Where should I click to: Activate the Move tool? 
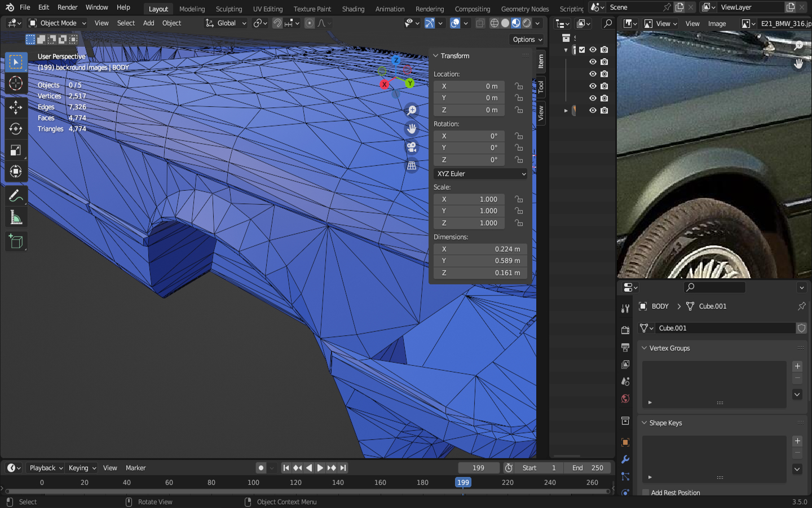16,107
